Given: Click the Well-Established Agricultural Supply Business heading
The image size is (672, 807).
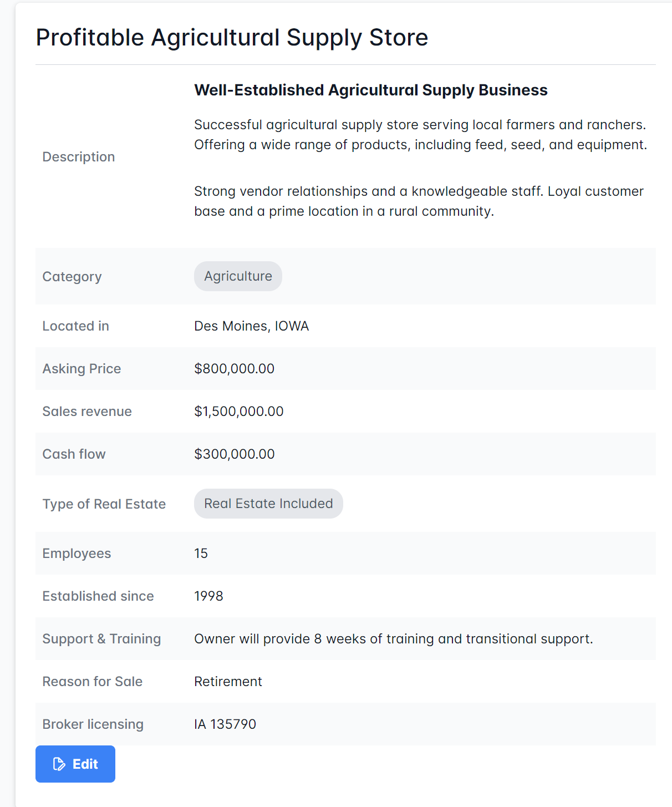Looking at the screenshot, I should tap(370, 90).
